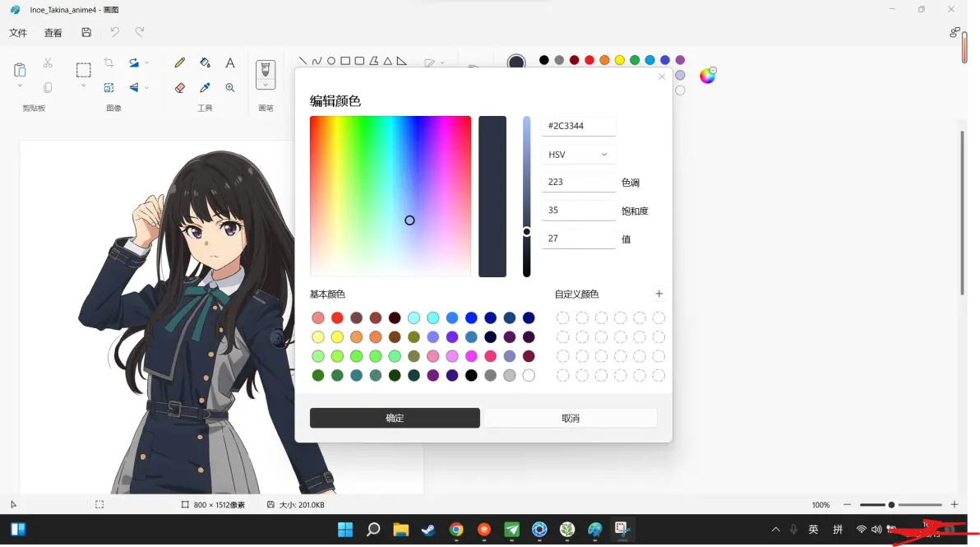Viewport: 980px width, 547px height.
Task: Choose the orange swatch in toolbar palette
Action: coord(604,60)
